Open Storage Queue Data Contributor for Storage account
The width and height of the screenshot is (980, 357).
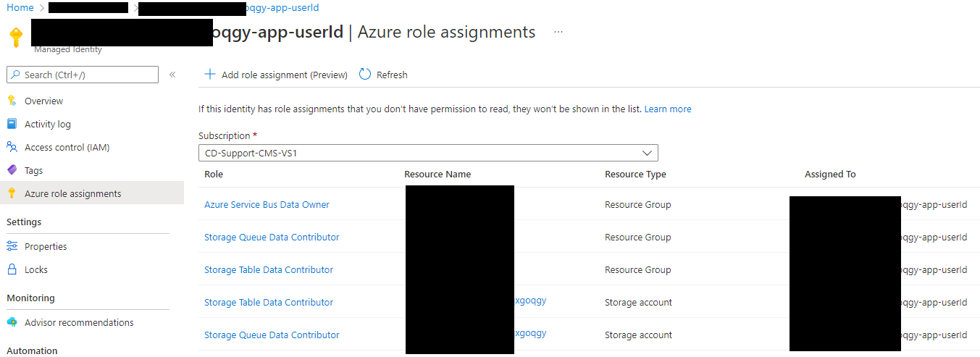[x=272, y=335]
